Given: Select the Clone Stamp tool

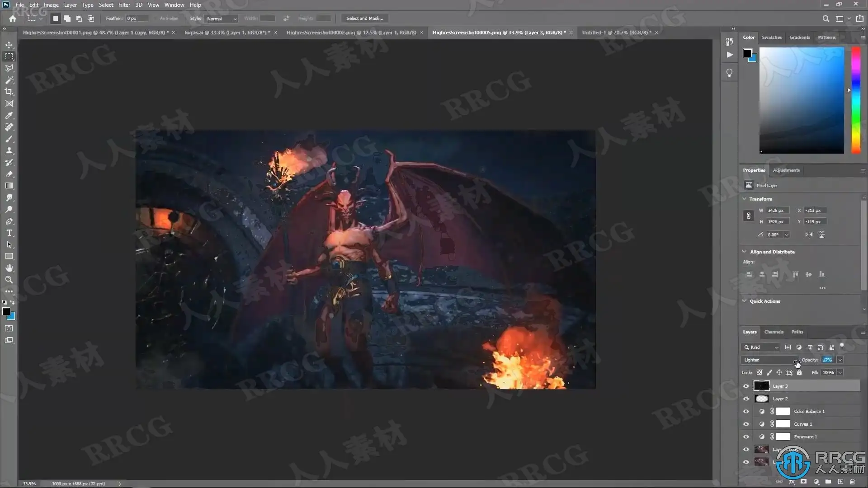Looking at the screenshot, I should 9,150.
